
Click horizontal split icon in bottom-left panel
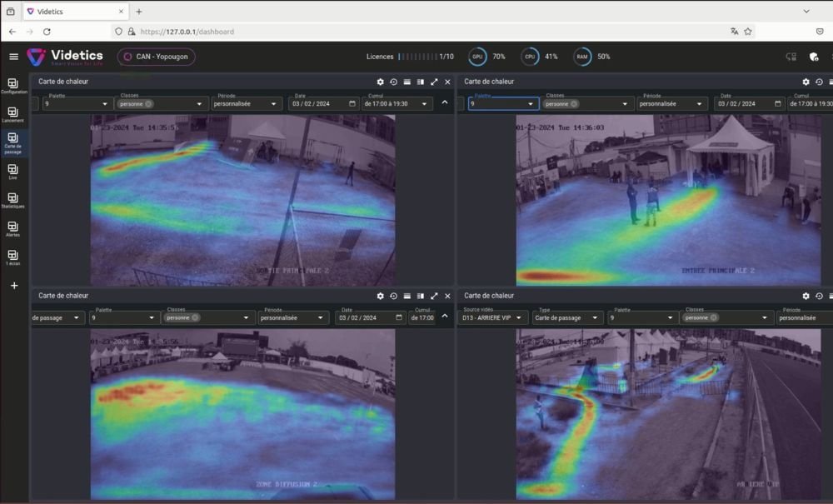click(407, 296)
